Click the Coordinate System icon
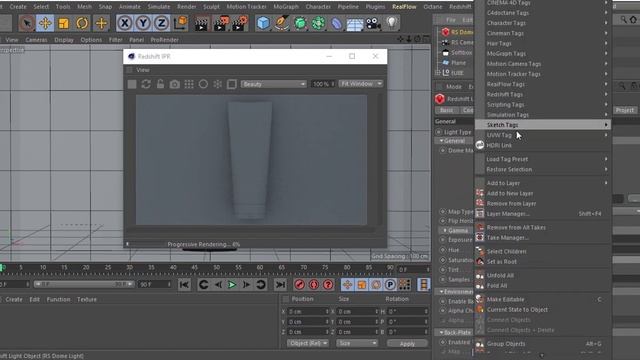This screenshot has height=360, width=640. [x=180, y=23]
